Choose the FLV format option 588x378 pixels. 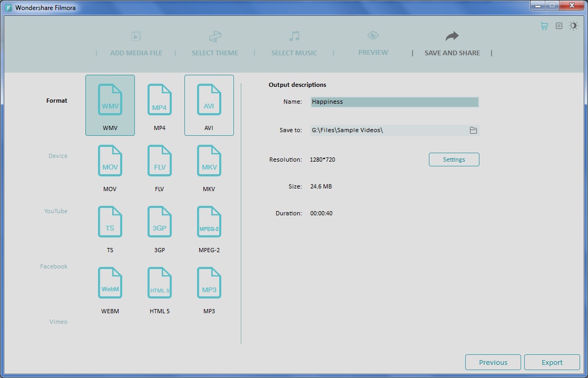point(159,161)
